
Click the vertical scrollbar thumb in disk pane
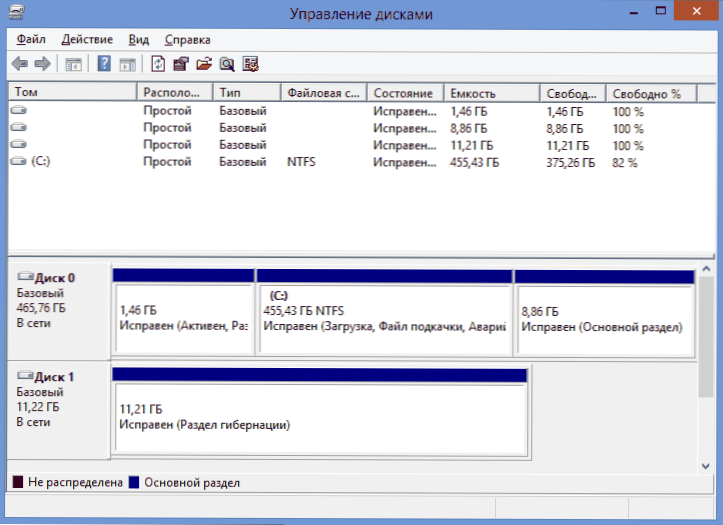coord(706,337)
